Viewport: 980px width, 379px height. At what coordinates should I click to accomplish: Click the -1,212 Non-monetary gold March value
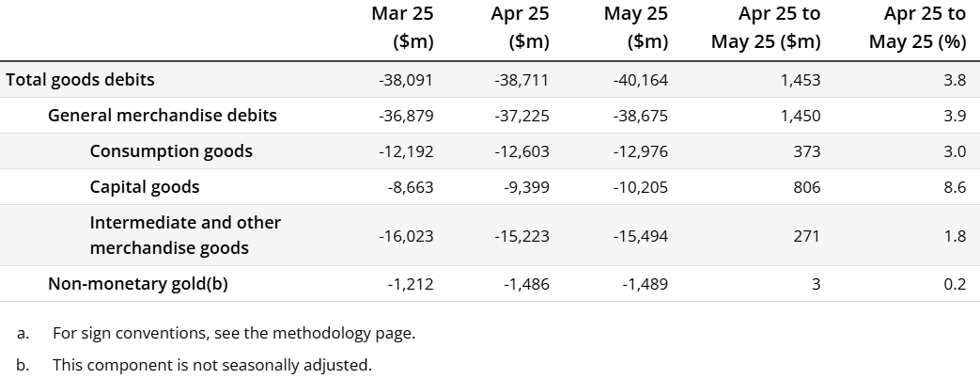(x=411, y=283)
